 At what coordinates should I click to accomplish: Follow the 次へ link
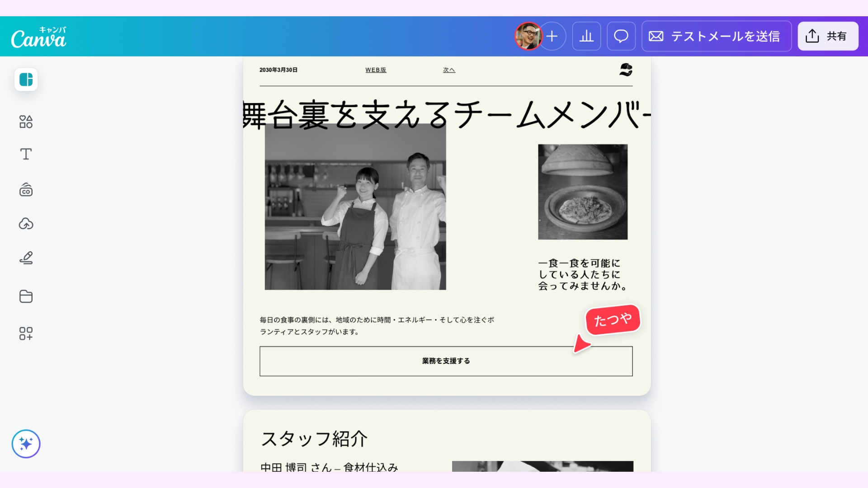coord(449,70)
